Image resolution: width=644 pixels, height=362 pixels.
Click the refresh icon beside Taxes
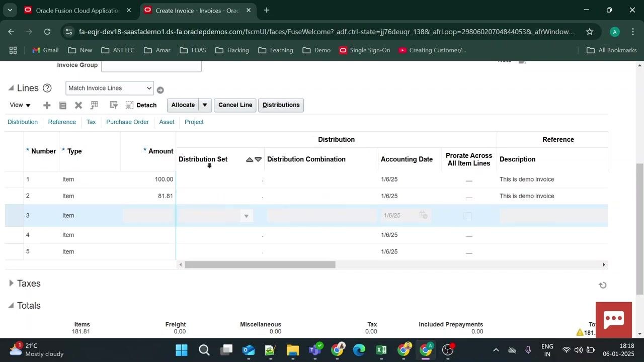[602, 285]
